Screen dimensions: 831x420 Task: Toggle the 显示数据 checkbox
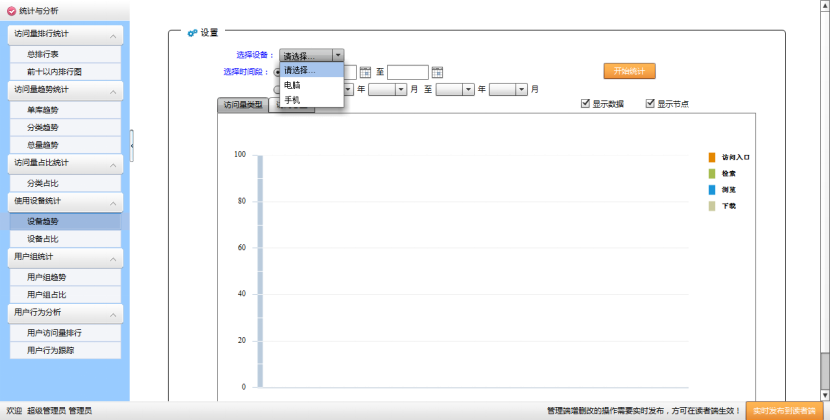586,104
